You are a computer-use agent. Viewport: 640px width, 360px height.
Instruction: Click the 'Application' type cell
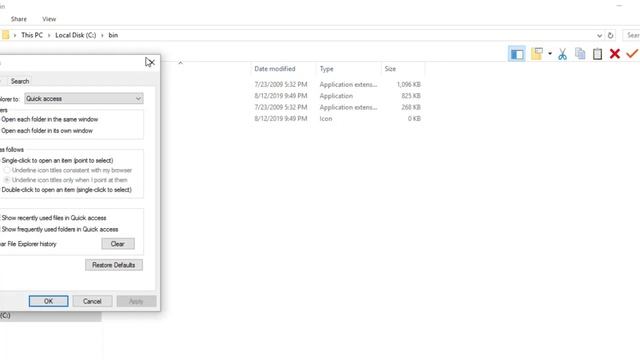point(336,96)
